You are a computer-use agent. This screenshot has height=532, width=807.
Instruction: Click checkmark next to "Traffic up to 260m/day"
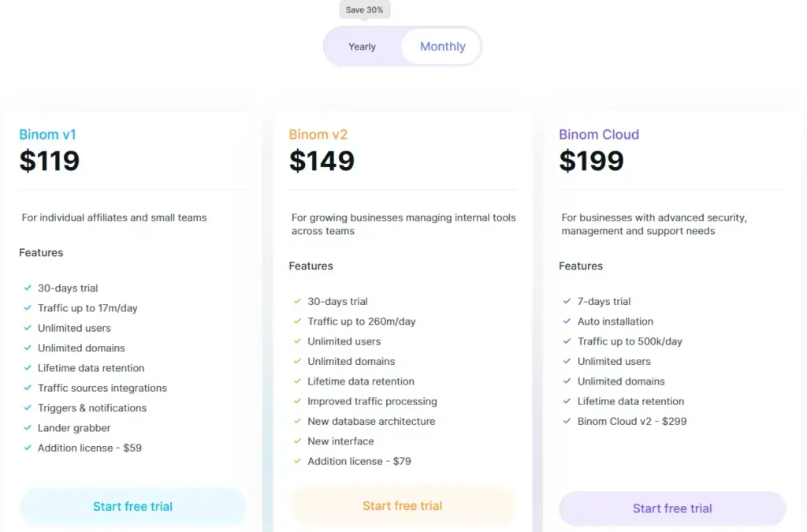tap(296, 322)
